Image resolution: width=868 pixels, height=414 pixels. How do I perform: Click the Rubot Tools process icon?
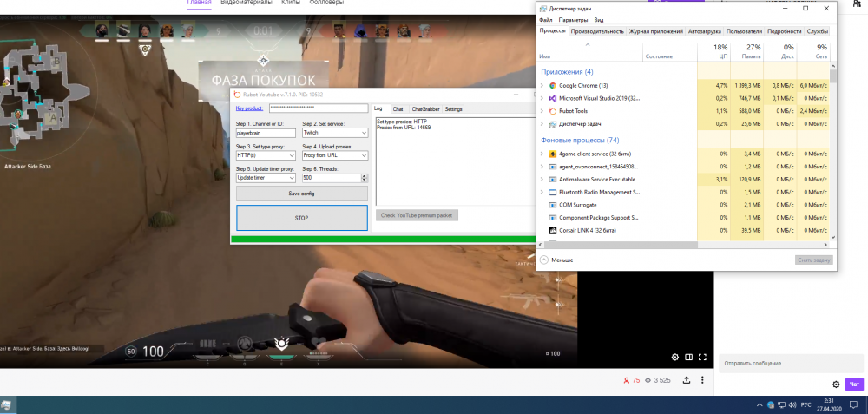pos(552,111)
